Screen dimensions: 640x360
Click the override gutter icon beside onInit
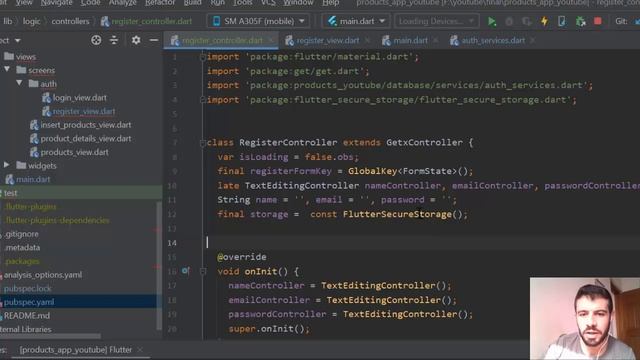pos(185,271)
